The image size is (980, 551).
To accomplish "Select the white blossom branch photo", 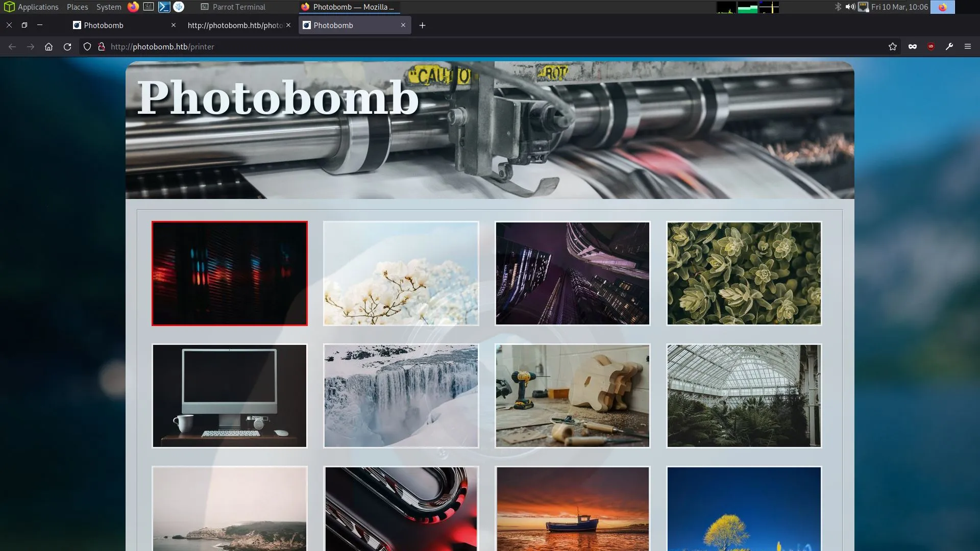I will pos(401,273).
